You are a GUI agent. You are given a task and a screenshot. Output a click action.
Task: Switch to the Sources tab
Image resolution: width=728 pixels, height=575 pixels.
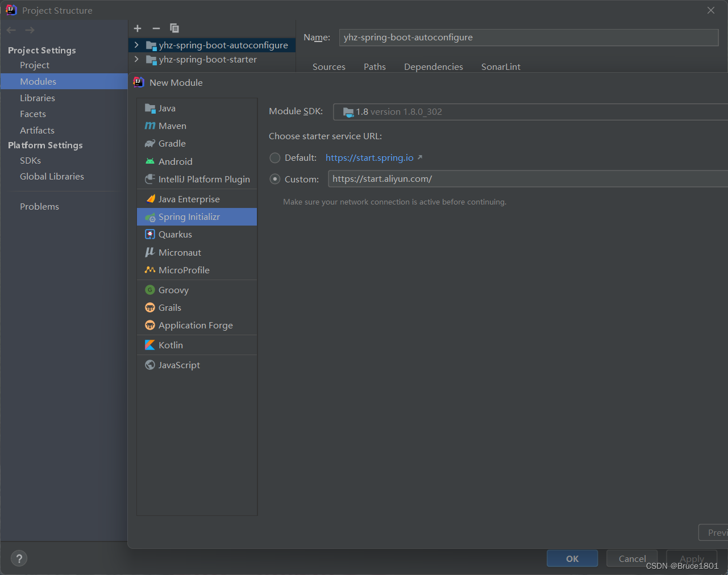click(x=329, y=67)
